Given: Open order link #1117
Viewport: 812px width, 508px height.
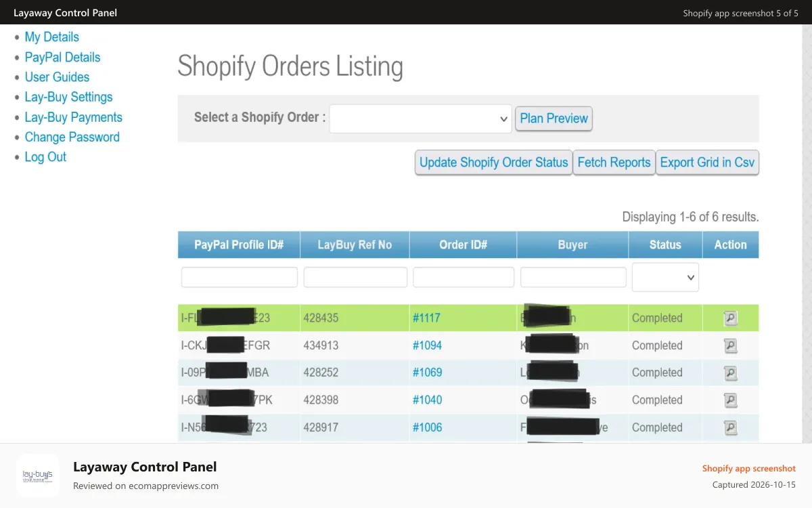Looking at the screenshot, I should [x=426, y=318].
